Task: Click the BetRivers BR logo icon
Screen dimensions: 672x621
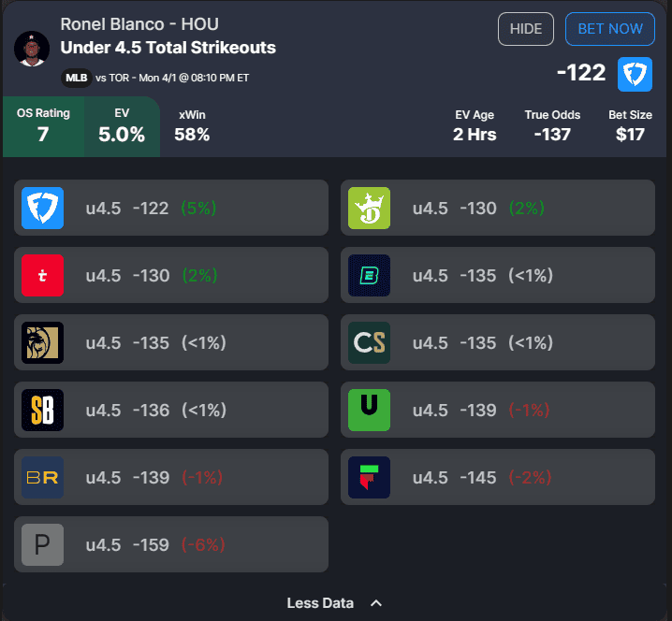Action: click(42, 477)
